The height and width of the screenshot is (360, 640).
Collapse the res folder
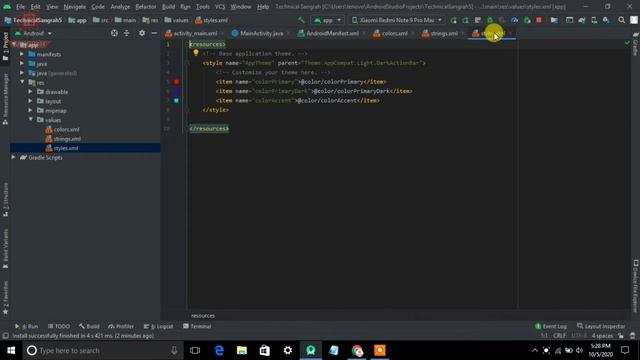[22, 82]
